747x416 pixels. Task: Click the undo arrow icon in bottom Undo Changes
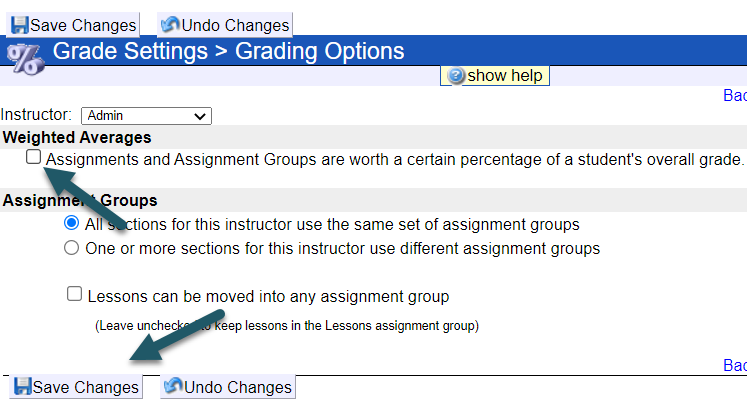tap(172, 387)
